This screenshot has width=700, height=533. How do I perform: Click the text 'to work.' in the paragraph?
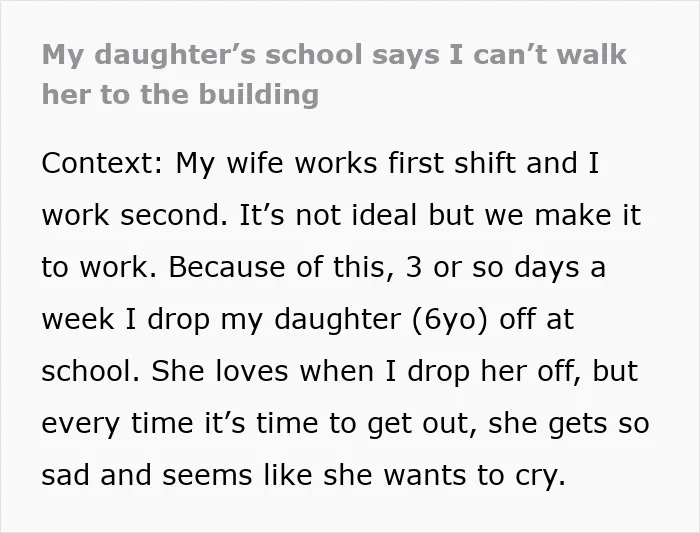(99, 267)
